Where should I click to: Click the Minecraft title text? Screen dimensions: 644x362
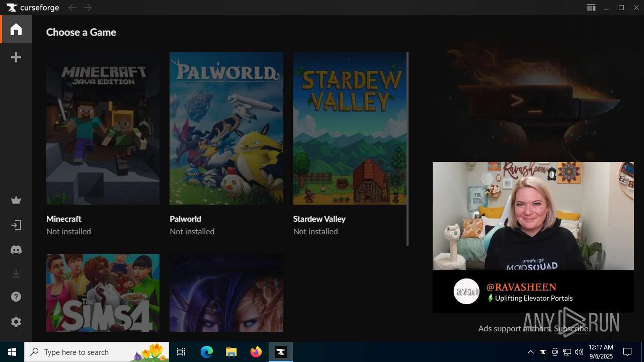point(64,219)
